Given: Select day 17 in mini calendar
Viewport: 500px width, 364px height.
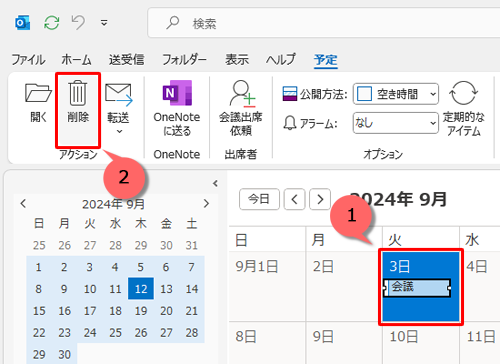Looking at the screenshot, I should (89, 311).
